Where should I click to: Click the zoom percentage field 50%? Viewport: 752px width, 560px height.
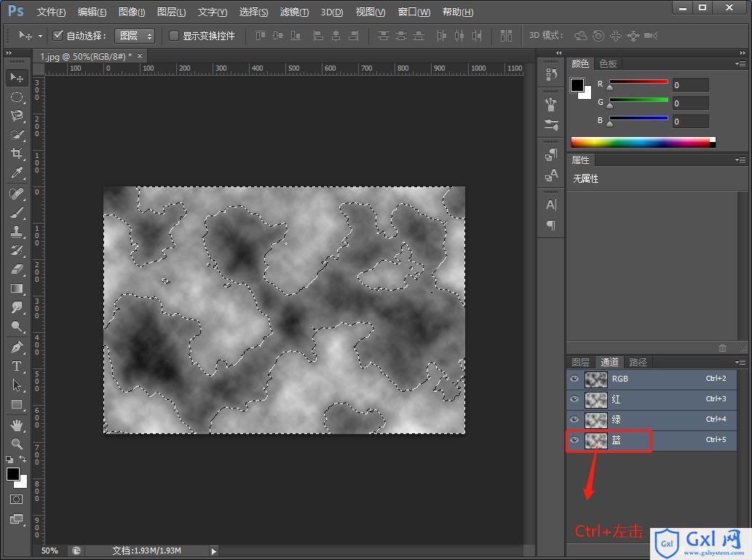[x=50, y=551]
